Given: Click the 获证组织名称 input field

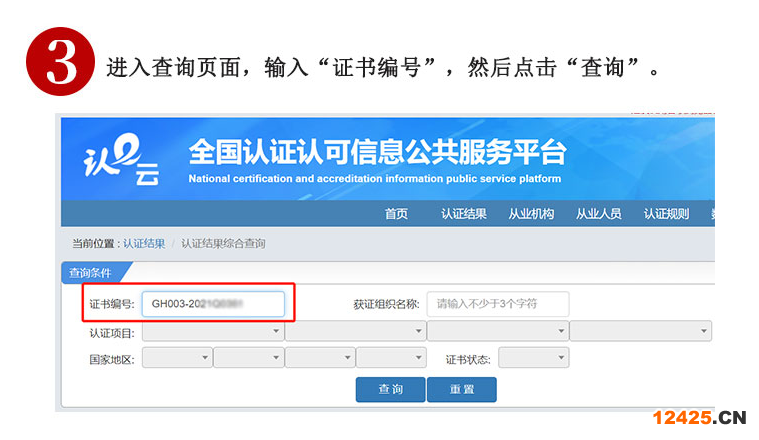Looking at the screenshot, I should 498,304.
